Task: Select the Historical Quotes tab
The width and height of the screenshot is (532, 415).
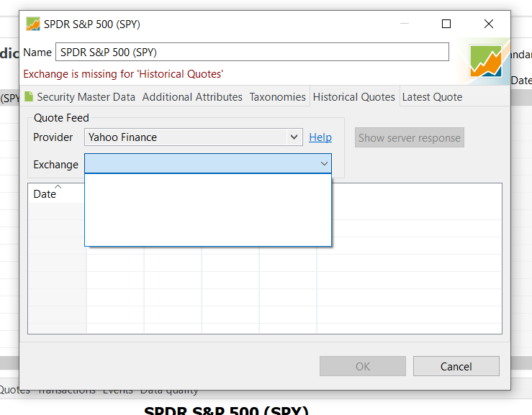Action: (x=354, y=97)
